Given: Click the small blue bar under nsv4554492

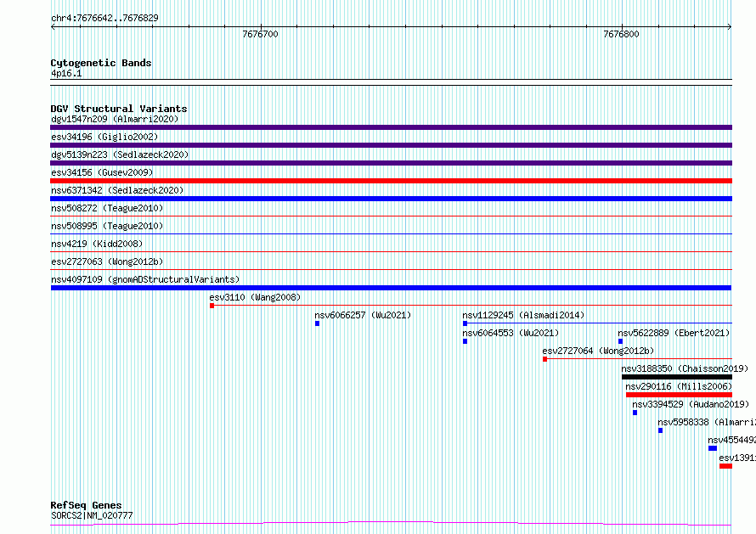Looking at the screenshot, I should click(x=713, y=448).
